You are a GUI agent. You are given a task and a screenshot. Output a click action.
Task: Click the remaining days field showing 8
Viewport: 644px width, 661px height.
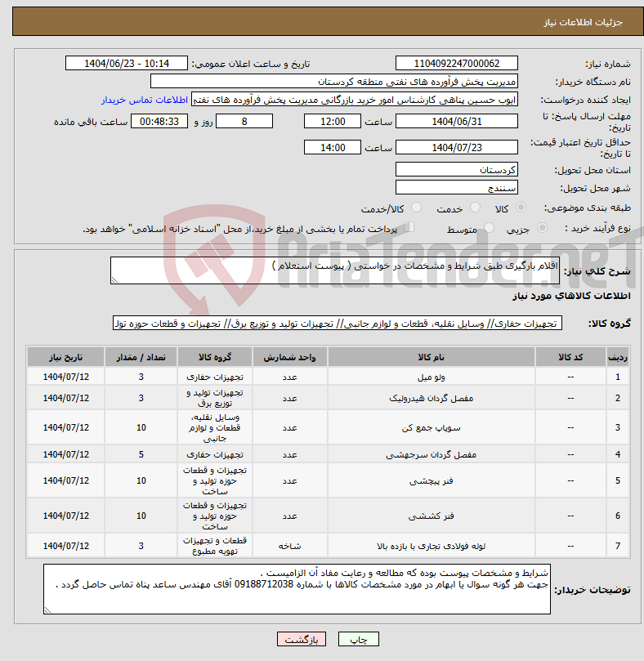point(244,122)
